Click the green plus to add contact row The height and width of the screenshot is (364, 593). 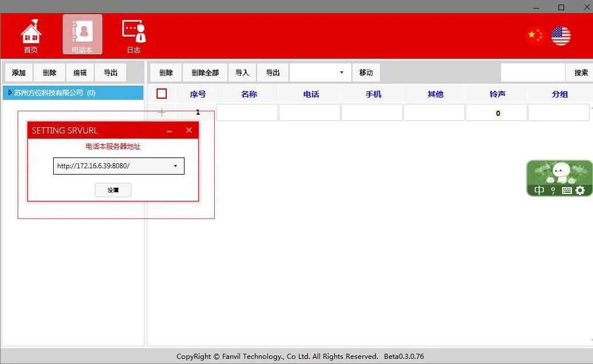coord(162,112)
